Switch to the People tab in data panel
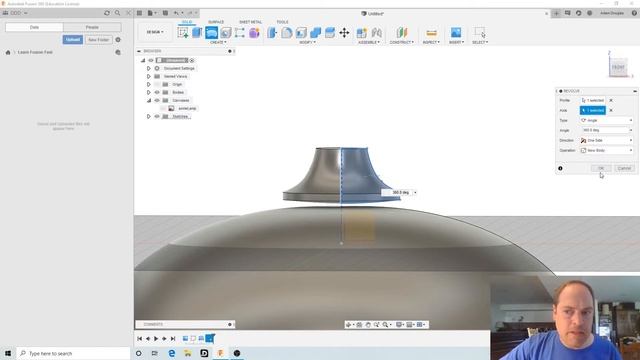Viewport: 640px width, 360px height. [x=92, y=27]
